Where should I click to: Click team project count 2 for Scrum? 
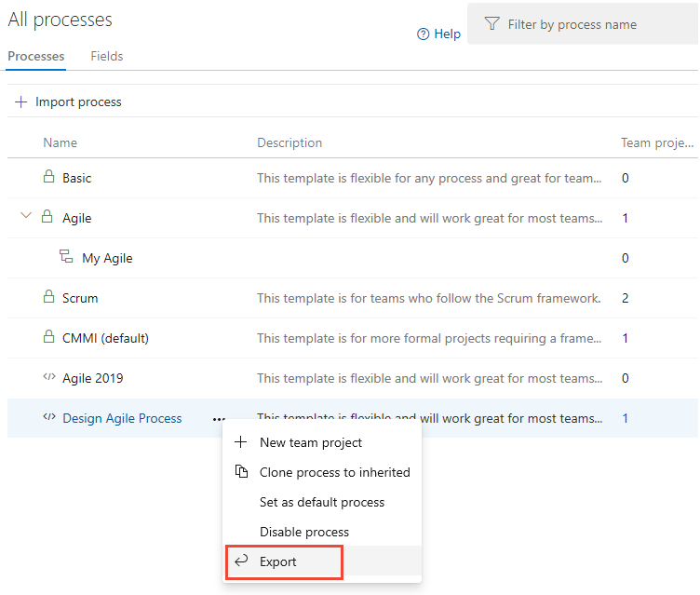click(625, 298)
